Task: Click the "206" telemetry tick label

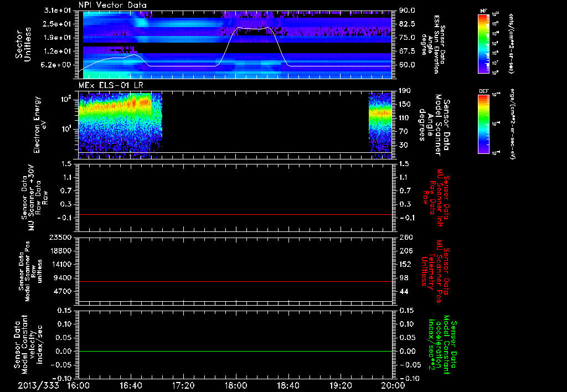Action: pyautogui.click(x=405, y=251)
